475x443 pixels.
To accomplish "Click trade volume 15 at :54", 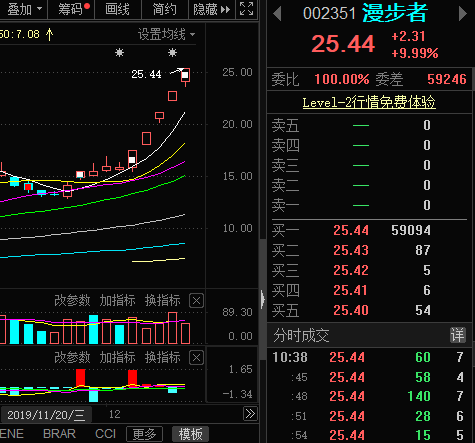I will [423, 436].
